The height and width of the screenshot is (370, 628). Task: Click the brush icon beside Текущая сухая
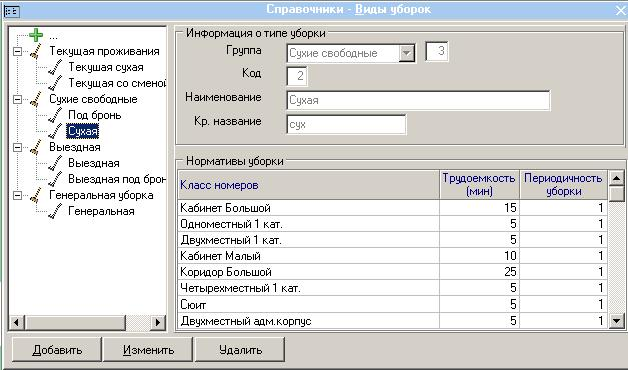pos(55,67)
